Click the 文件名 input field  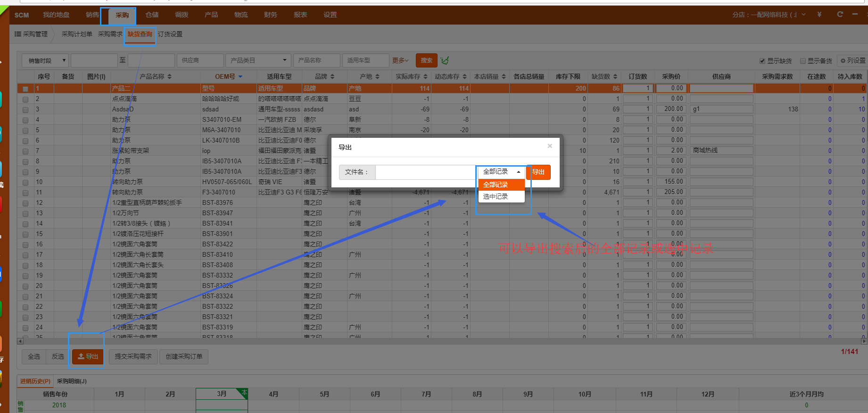click(425, 172)
